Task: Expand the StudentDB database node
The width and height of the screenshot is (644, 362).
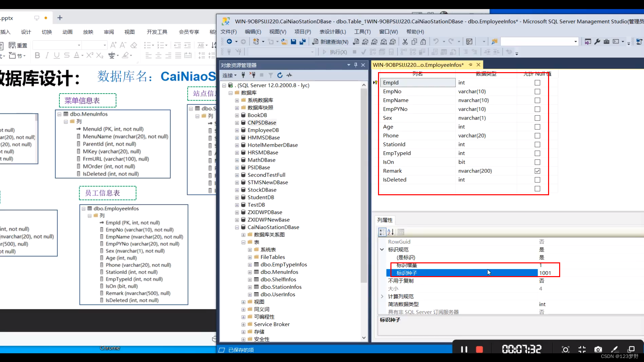Action: pyautogui.click(x=237, y=197)
